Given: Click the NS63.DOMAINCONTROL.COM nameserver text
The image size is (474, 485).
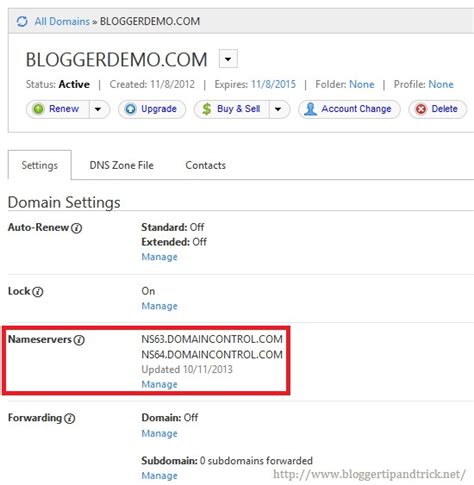Looking at the screenshot, I should tap(212, 339).
